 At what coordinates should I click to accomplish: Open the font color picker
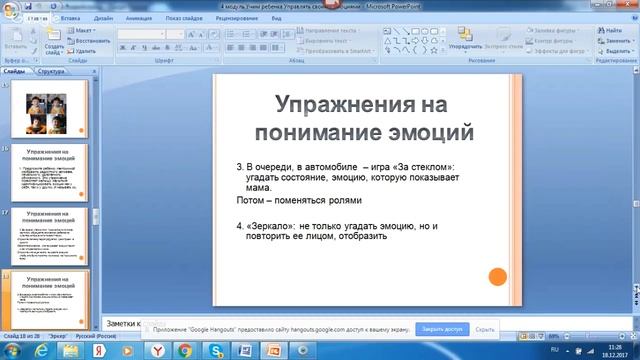pyautogui.click(x=210, y=48)
